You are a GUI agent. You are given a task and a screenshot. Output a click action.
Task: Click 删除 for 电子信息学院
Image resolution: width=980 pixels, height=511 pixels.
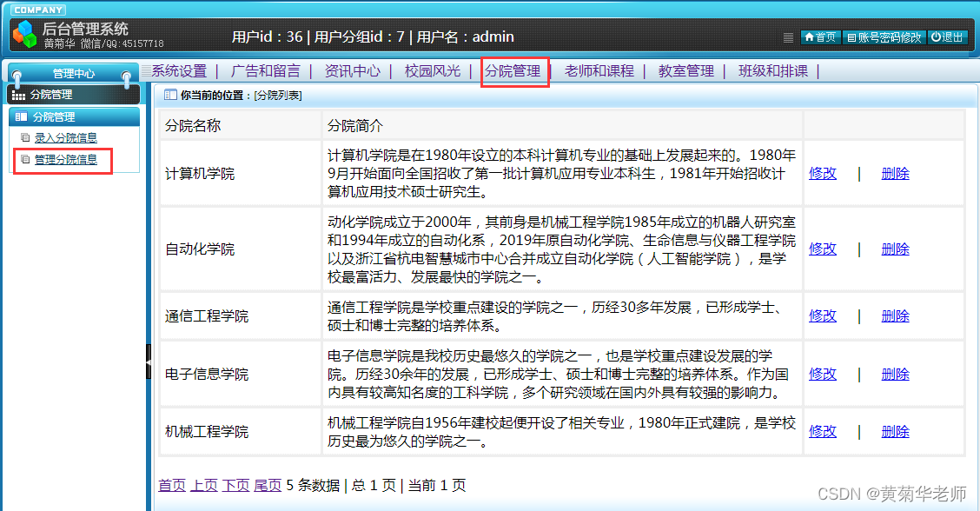point(895,374)
